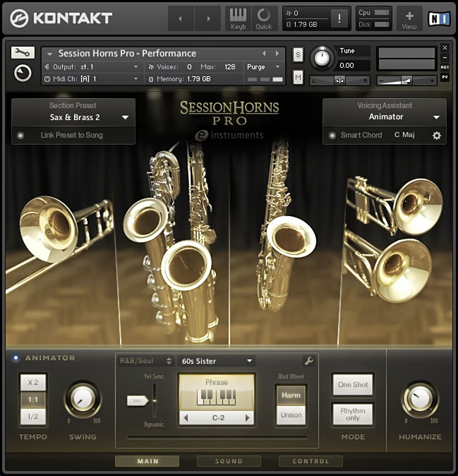458x476 pixels.
Task: Click the Phrase keyboard display
Action: coord(217,392)
